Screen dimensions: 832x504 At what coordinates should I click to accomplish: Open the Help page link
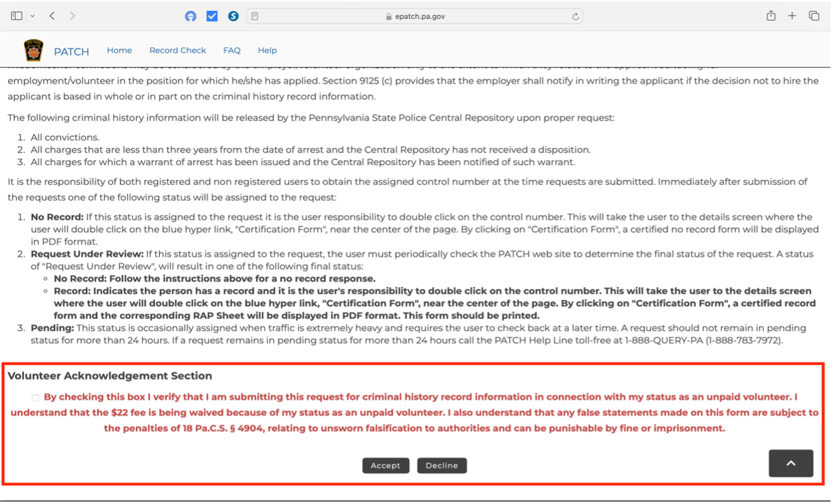(267, 50)
